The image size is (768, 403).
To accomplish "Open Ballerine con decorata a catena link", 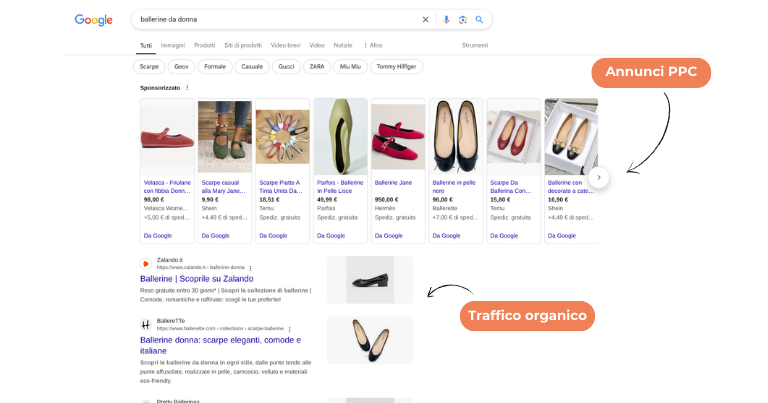I will [571, 187].
